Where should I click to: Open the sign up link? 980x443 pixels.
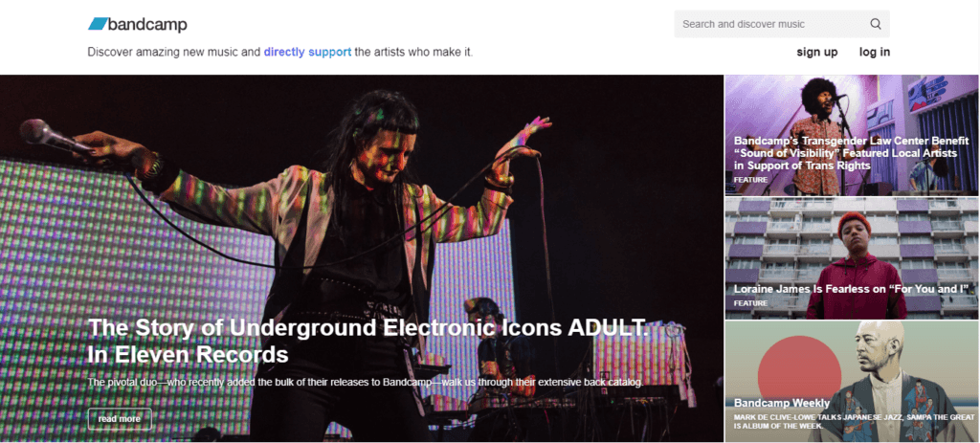click(817, 52)
